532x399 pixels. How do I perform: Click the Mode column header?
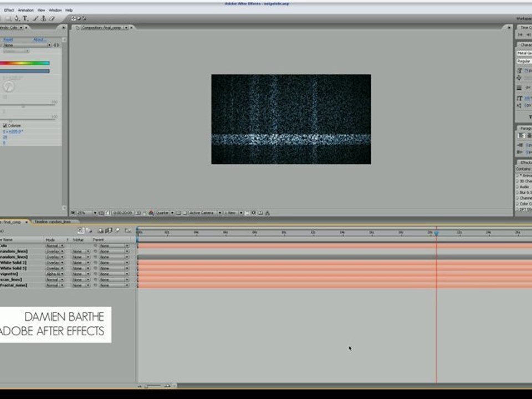[50, 240]
